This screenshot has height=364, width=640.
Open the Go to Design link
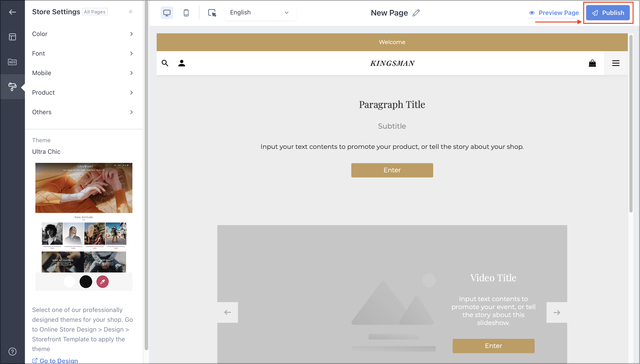coord(58,360)
